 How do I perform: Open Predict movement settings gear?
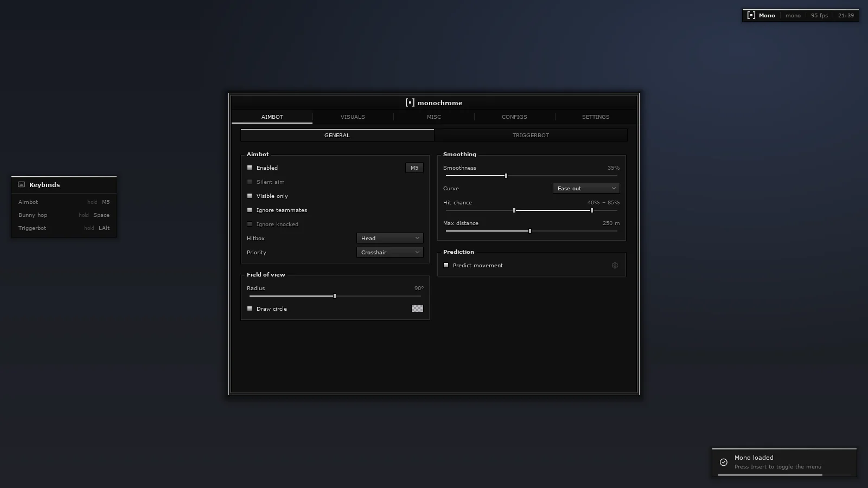coord(615,266)
